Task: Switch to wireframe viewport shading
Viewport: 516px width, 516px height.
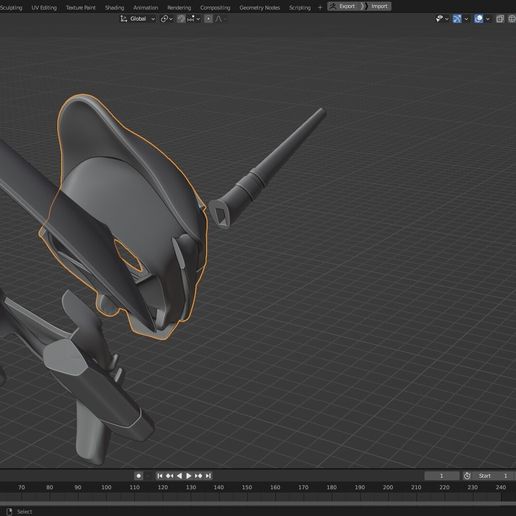Action: (512, 19)
